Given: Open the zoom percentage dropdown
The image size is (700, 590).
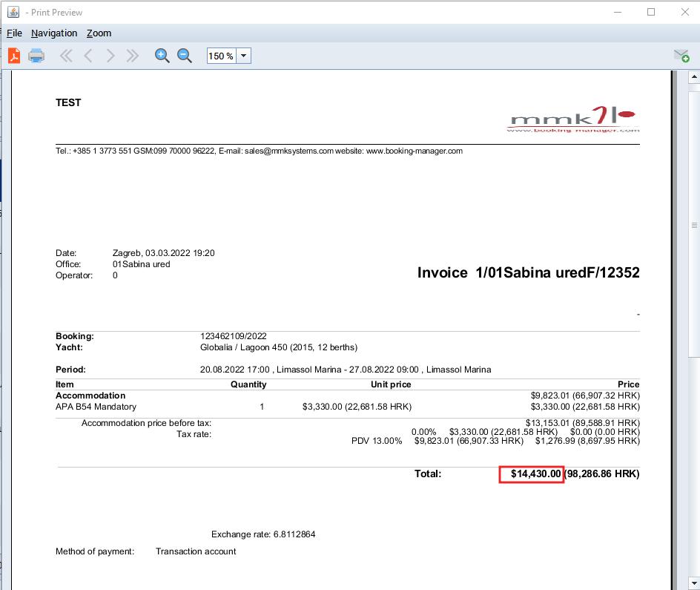Looking at the screenshot, I should tap(245, 55).
